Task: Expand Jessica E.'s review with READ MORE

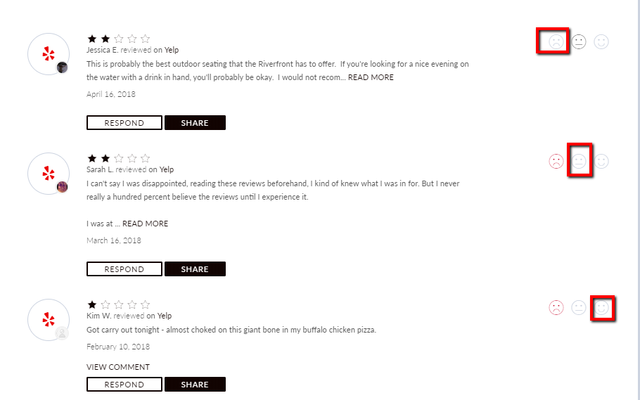Action: [x=371, y=78]
